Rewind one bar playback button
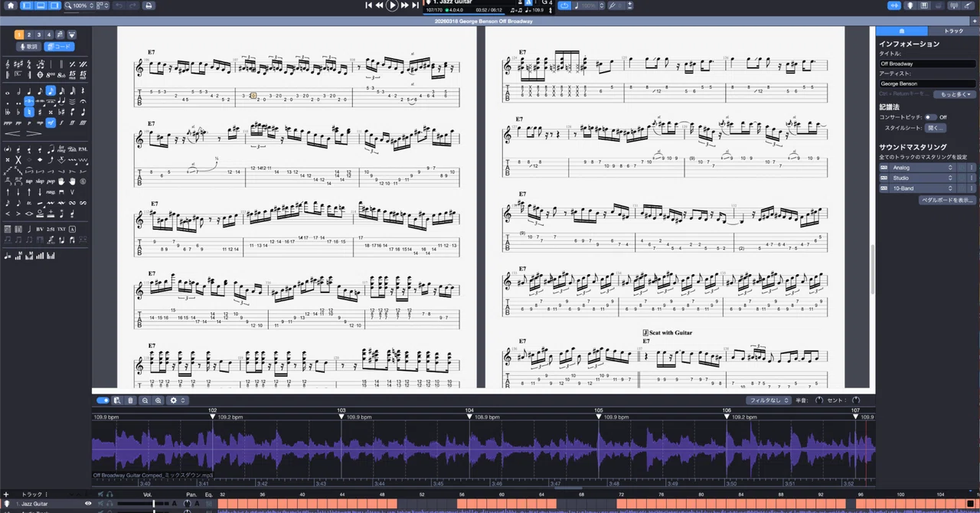The height and width of the screenshot is (513, 980). coord(379,5)
